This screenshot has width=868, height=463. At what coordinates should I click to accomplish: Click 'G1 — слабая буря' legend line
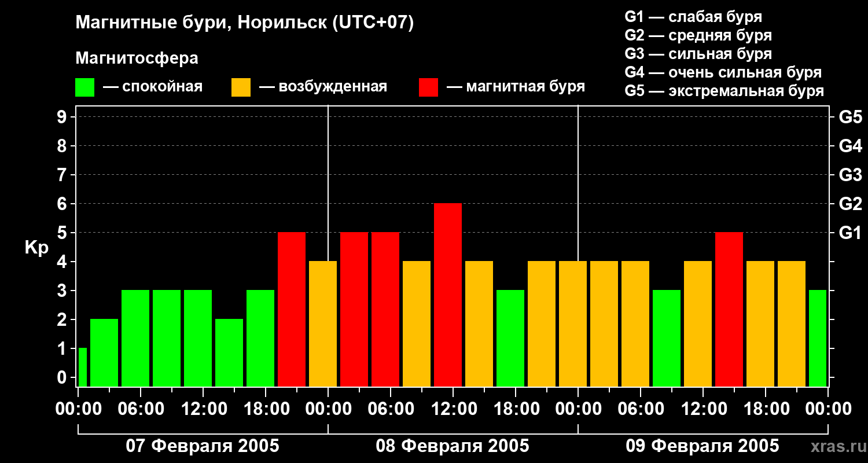(x=693, y=17)
